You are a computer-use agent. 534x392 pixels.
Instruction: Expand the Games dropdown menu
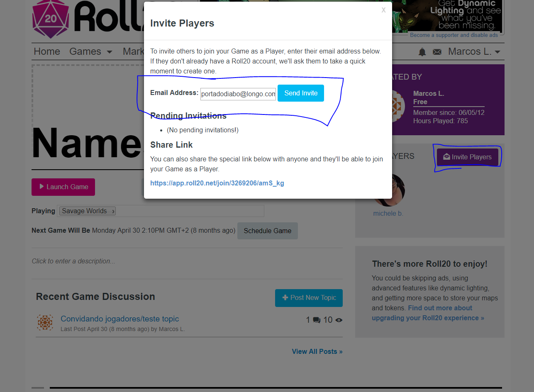91,51
